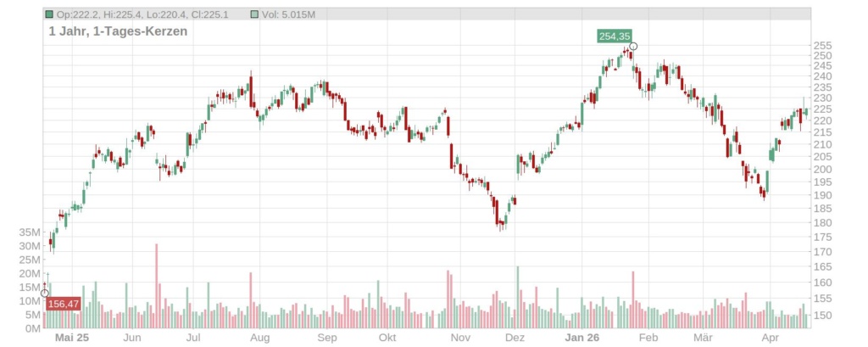
Task: Select the 'Jan 26' label on time axis
Action: 582,338
